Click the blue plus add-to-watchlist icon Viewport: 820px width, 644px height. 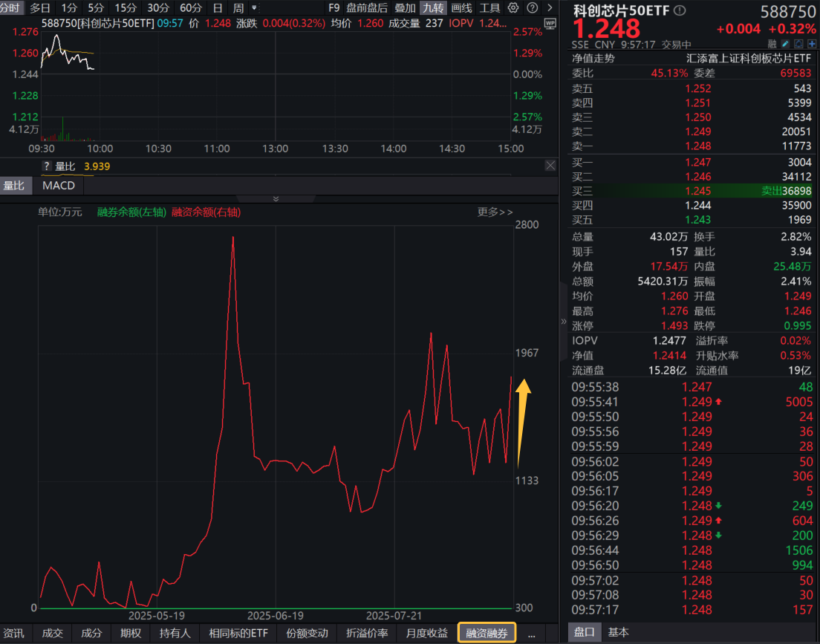click(812, 44)
